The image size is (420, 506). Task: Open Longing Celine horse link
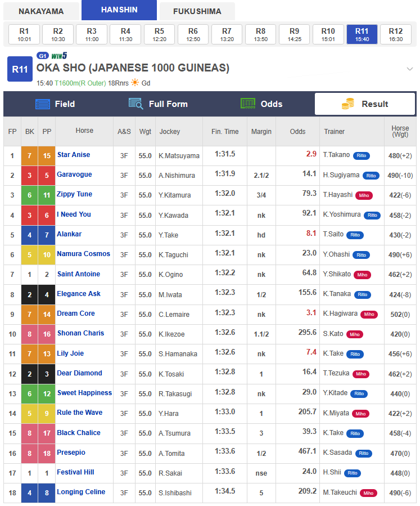point(81,492)
